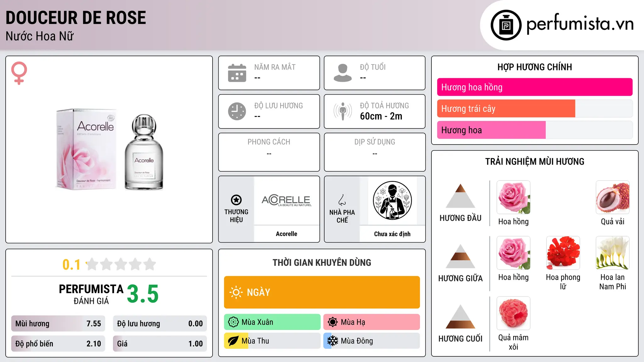
Task: Click the person icon beside ĐỘ TUỔI
Action: (x=342, y=73)
